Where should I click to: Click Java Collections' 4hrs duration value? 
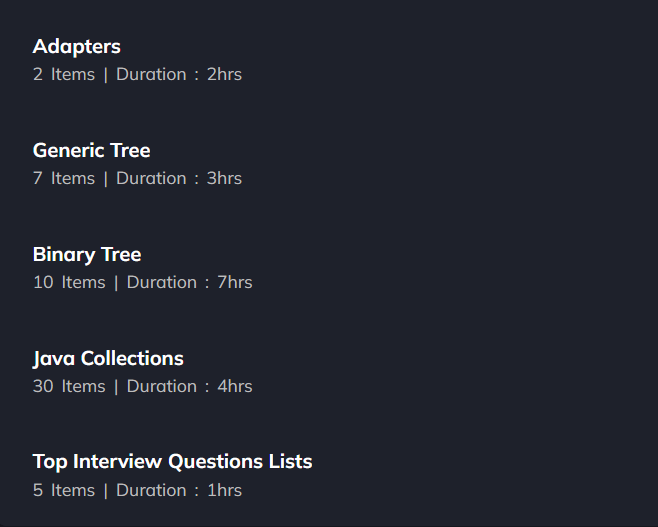click(235, 386)
